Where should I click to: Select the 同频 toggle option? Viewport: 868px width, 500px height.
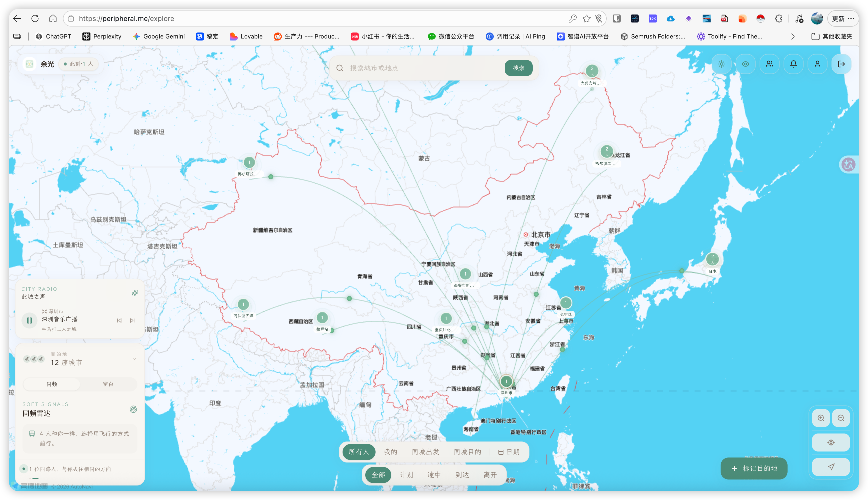coord(52,384)
